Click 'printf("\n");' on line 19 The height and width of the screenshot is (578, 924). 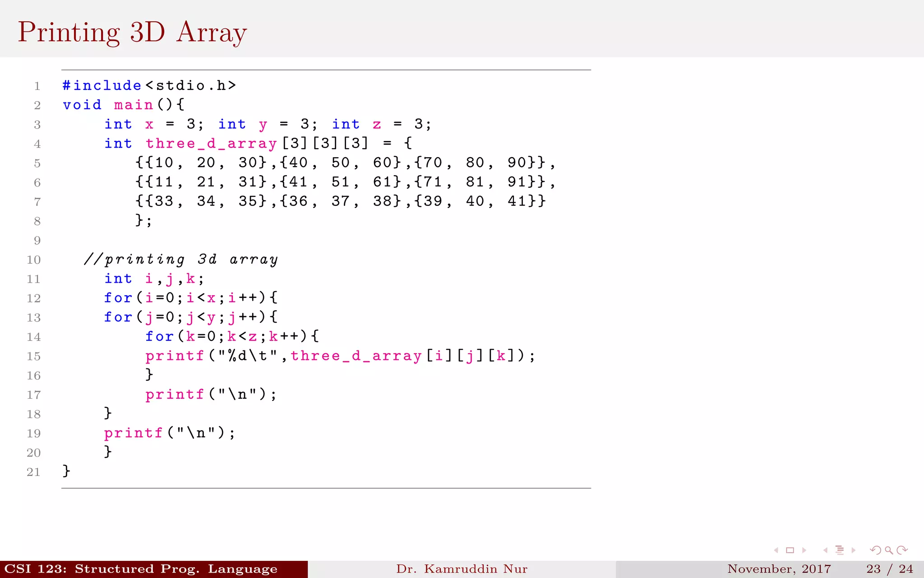click(170, 433)
